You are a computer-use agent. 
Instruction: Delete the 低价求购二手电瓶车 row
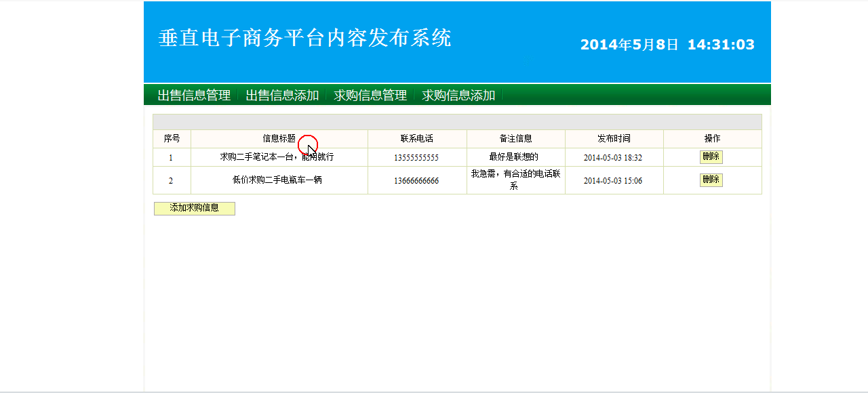pyautogui.click(x=711, y=180)
